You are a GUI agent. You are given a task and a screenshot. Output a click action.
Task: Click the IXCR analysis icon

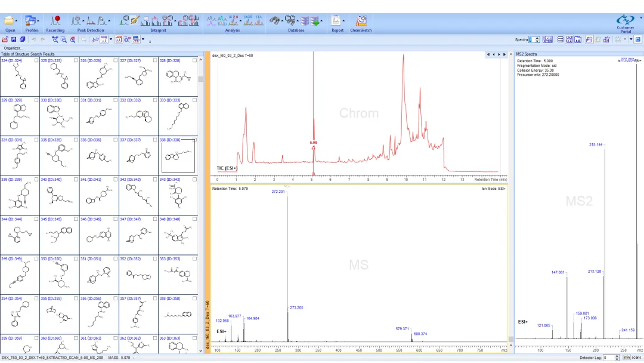pos(248,20)
